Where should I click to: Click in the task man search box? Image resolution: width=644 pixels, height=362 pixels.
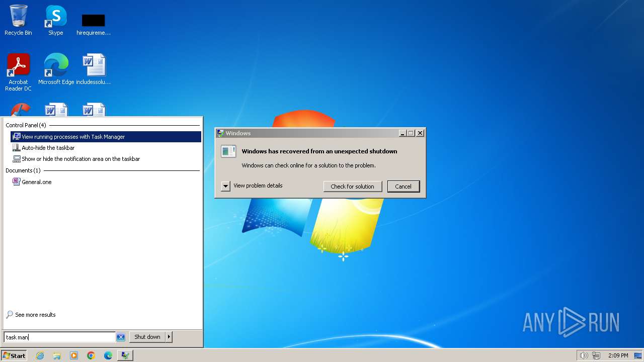59,337
